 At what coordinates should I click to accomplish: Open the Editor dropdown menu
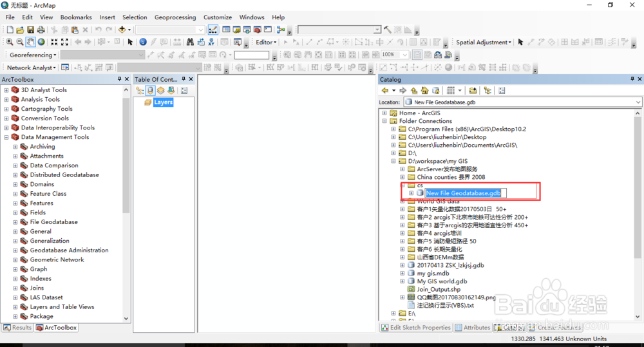pos(266,42)
